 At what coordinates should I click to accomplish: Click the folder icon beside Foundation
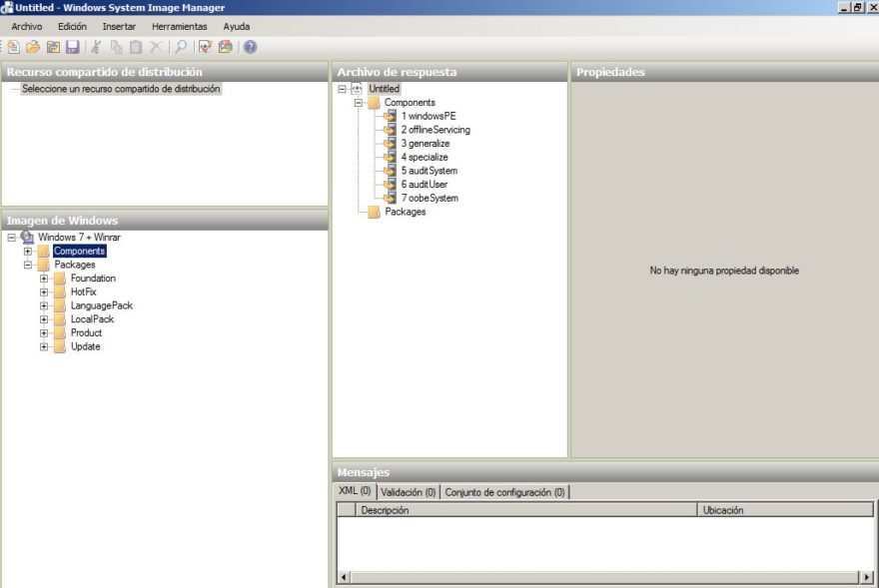pos(60,279)
